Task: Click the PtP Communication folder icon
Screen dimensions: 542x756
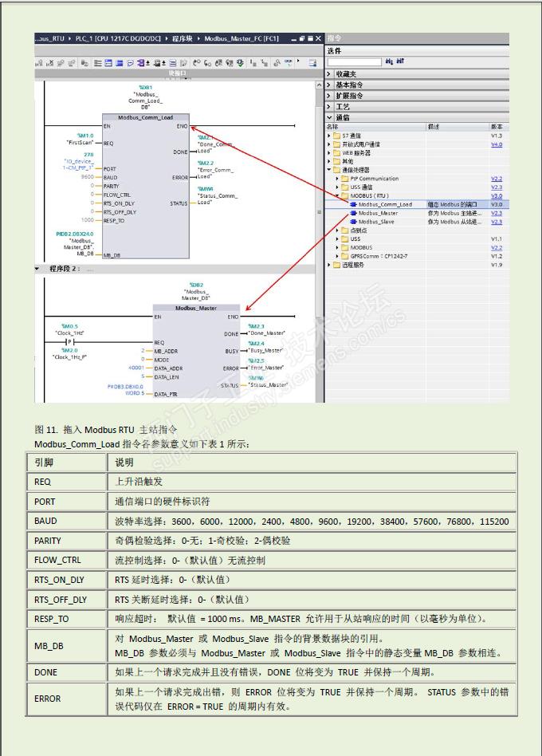Action: click(x=345, y=179)
